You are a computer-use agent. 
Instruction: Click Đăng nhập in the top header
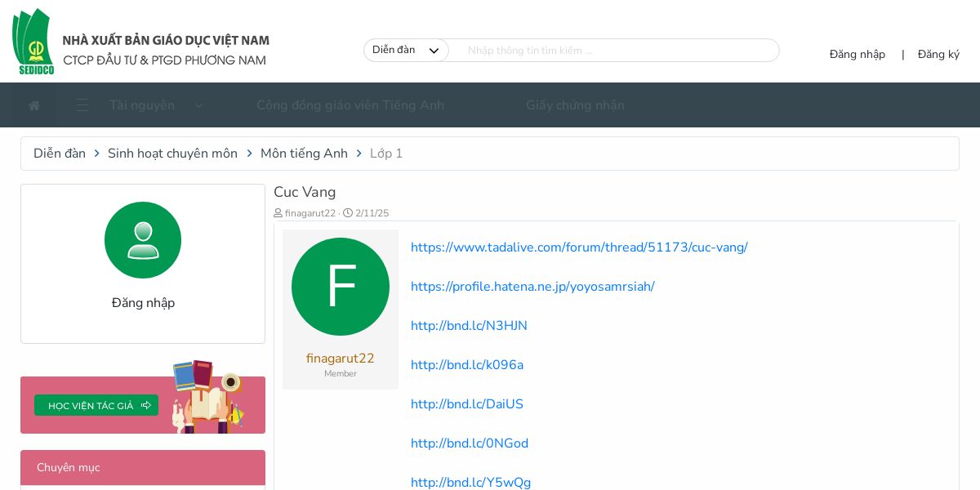tap(857, 55)
